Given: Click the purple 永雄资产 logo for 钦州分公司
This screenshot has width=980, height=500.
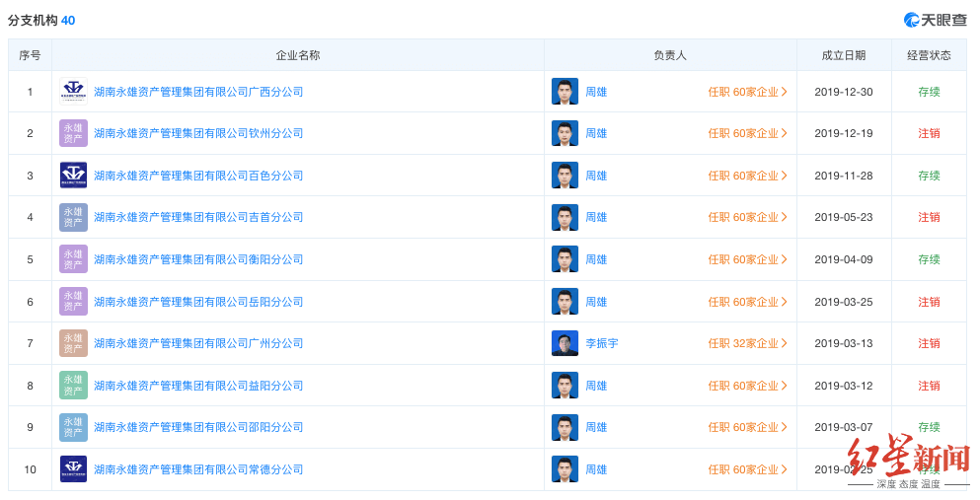Looking at the screenshot, I should [73, 133].
